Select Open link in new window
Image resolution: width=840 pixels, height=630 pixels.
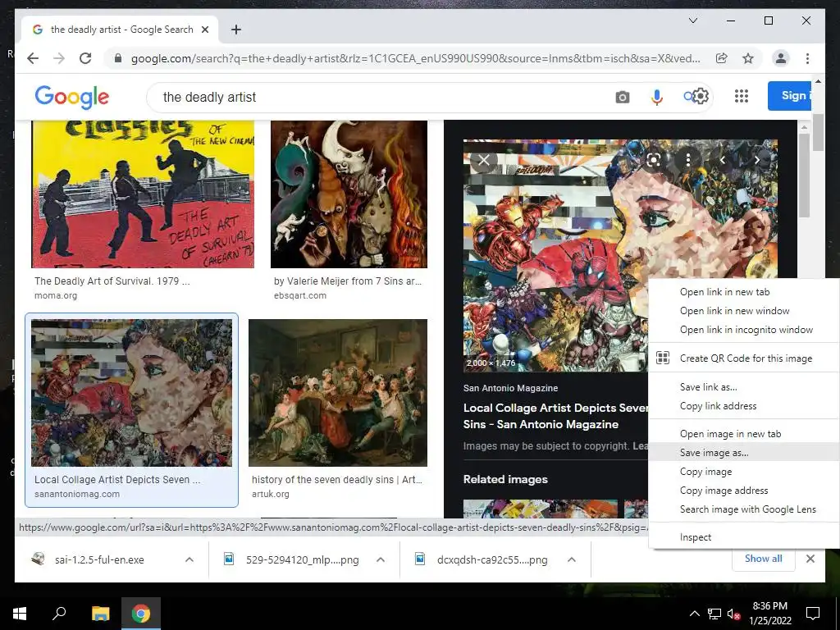(x=743, y=311)
